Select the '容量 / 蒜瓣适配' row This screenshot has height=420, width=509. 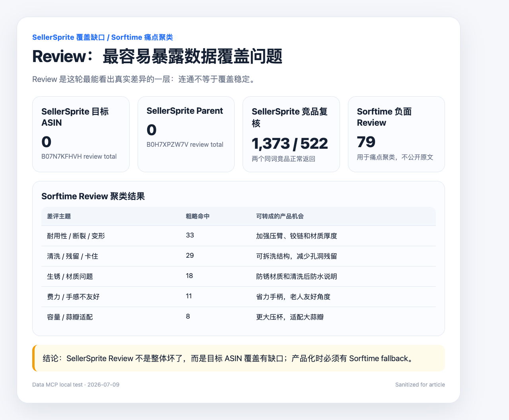[x=239, y=317]
